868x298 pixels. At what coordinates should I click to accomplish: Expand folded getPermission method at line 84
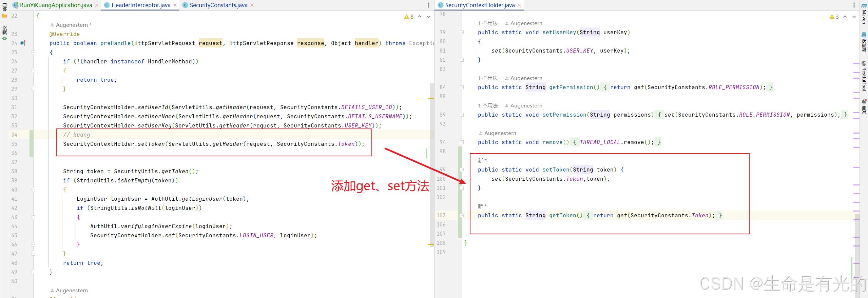pyautogui.click(x=462, y=87)
